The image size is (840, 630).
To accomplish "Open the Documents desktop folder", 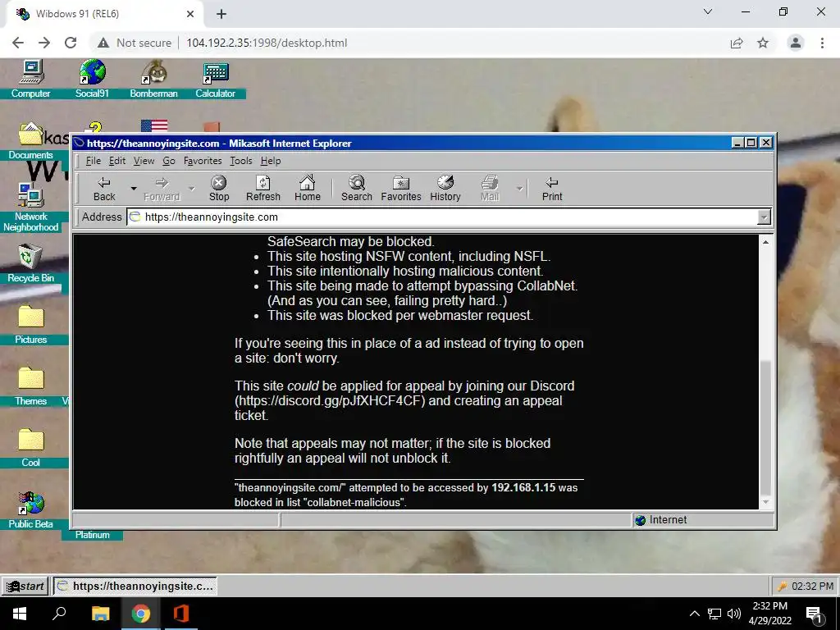I will (x=30, y=141).
